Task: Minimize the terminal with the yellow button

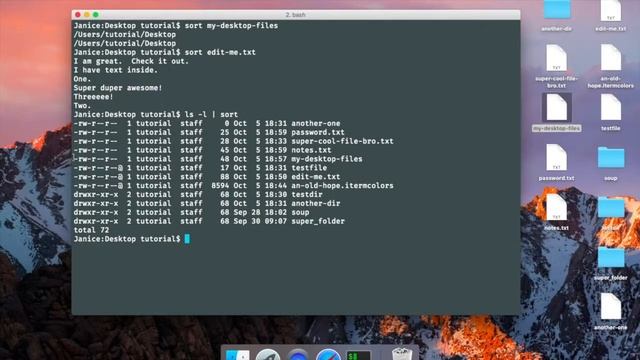Action: [x=87, y=15]
